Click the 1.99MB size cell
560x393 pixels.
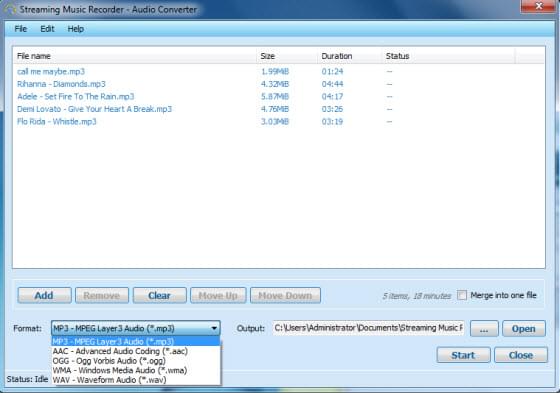click(275, 71)
